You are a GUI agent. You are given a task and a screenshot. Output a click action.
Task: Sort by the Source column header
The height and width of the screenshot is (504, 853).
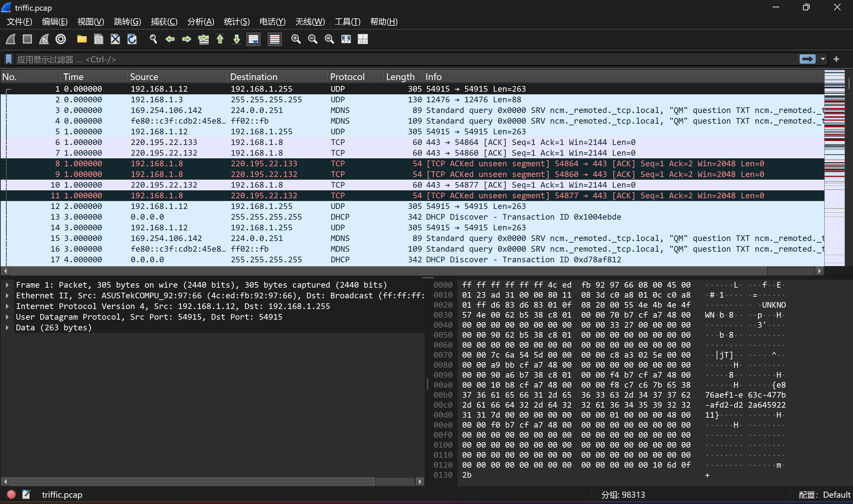[177, 77]
